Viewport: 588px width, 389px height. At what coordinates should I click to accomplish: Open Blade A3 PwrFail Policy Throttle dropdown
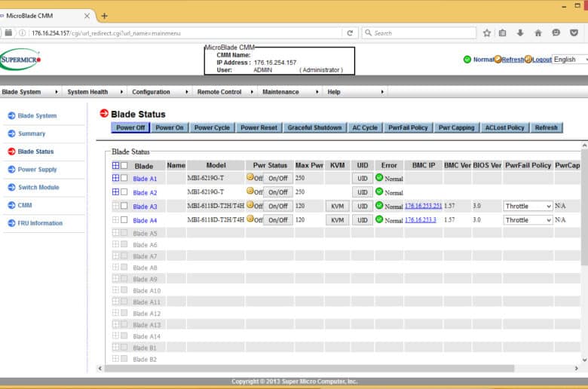[528, 206]
